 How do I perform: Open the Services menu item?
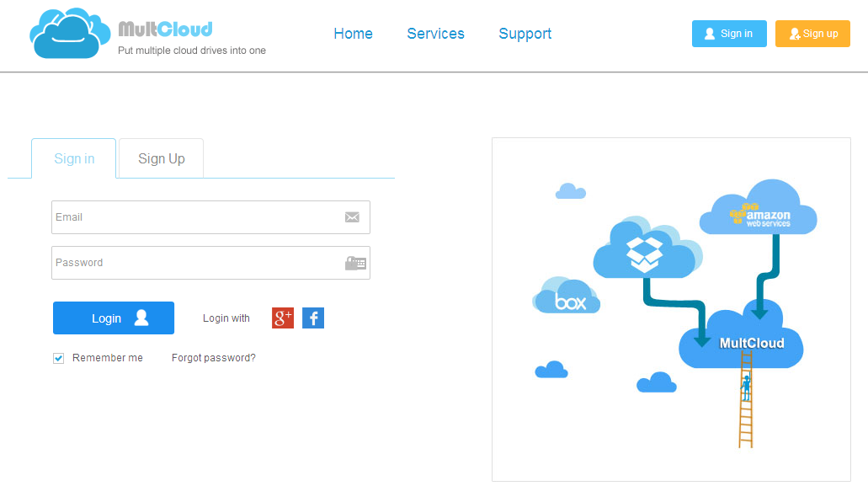click(x=435, y=34)
